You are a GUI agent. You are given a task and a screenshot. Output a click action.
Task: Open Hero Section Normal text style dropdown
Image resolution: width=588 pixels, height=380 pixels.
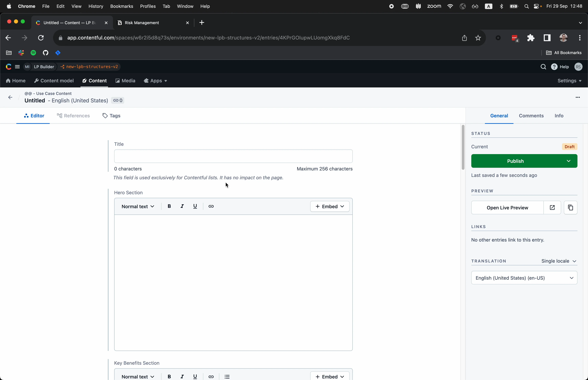click(x=138, y=206)
